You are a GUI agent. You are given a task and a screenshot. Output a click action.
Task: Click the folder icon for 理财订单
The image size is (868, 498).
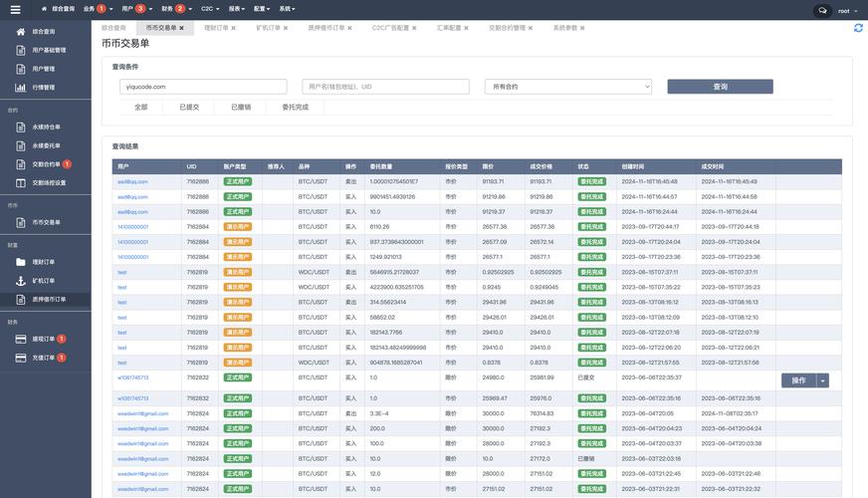pos(21,262)
